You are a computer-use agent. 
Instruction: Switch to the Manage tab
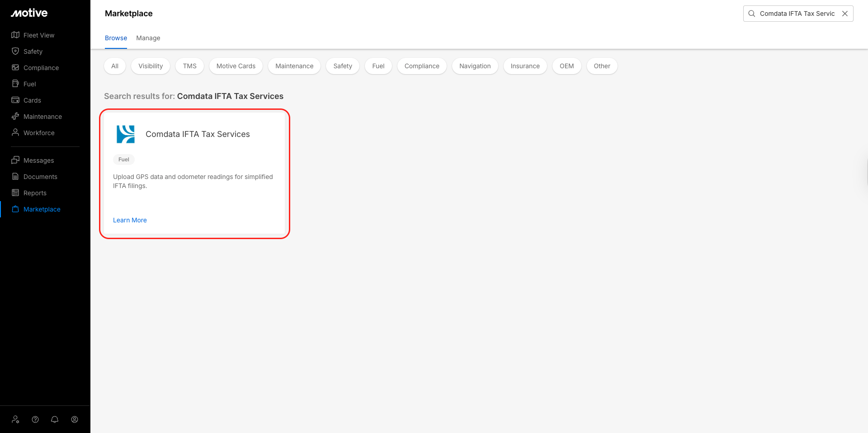pos(148,38)
